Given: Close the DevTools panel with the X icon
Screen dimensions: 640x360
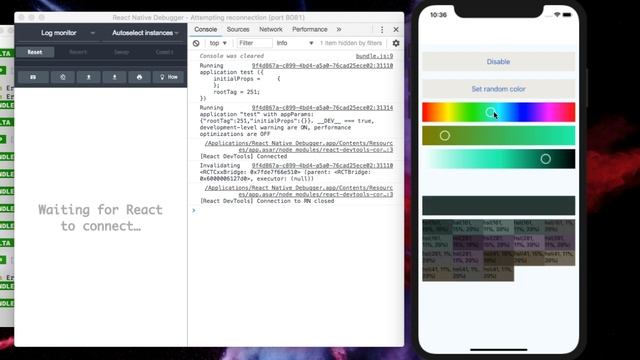Looking at the screenshot, I should pos(396,30).
